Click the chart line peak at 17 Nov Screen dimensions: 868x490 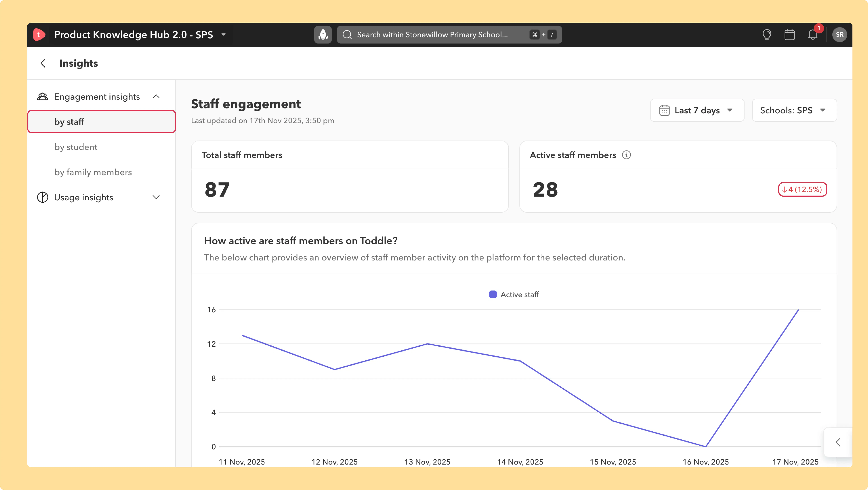point(798,310)
